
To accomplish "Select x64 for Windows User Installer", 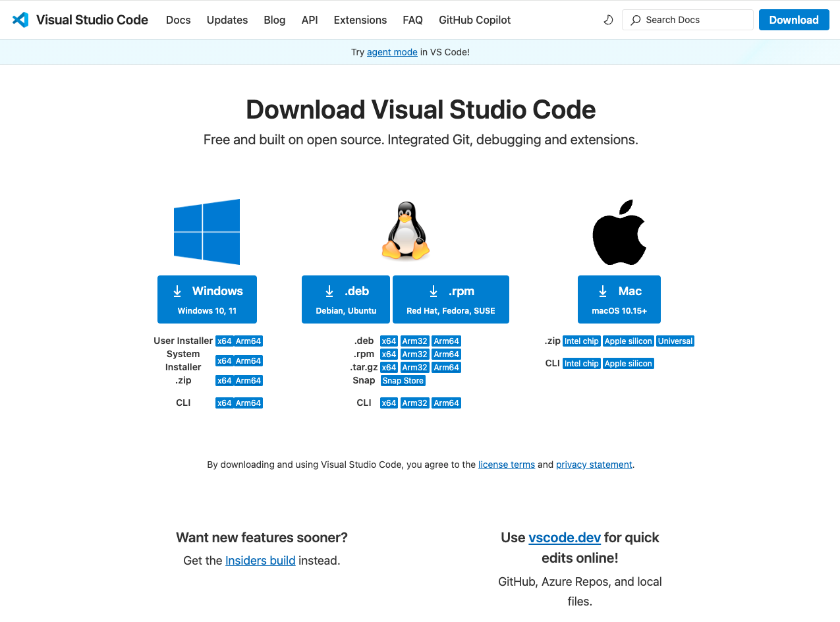I will coord(224,341).
